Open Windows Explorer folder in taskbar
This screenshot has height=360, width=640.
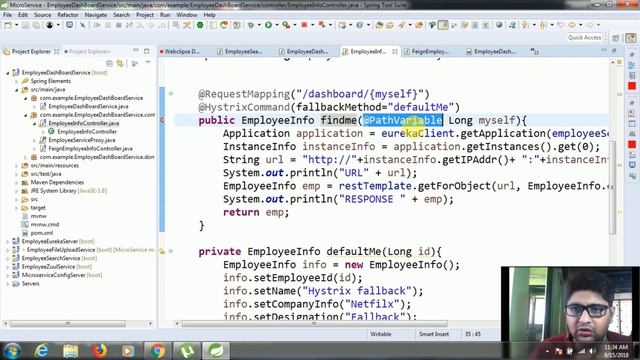70,351
